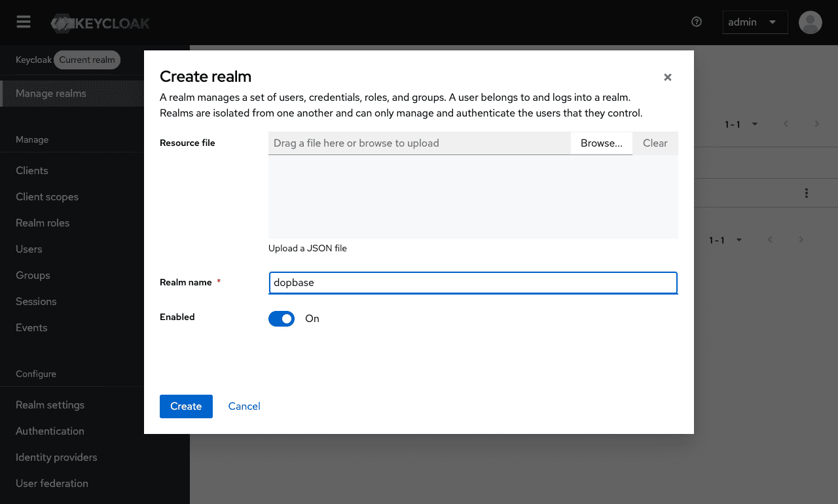The image size is (838, 504).
Task: Open the hamburger navigation menu
Action: tap(24, 22)
